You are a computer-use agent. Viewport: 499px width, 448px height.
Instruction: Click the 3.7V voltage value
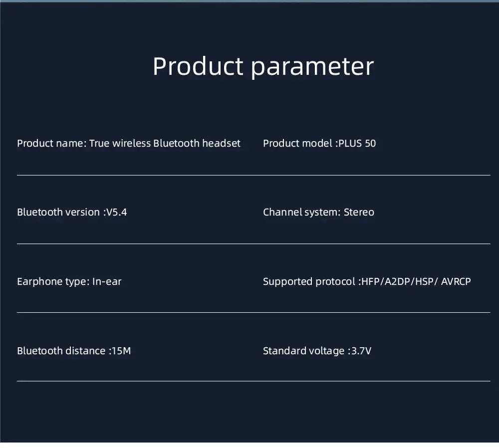coord(361,351)
